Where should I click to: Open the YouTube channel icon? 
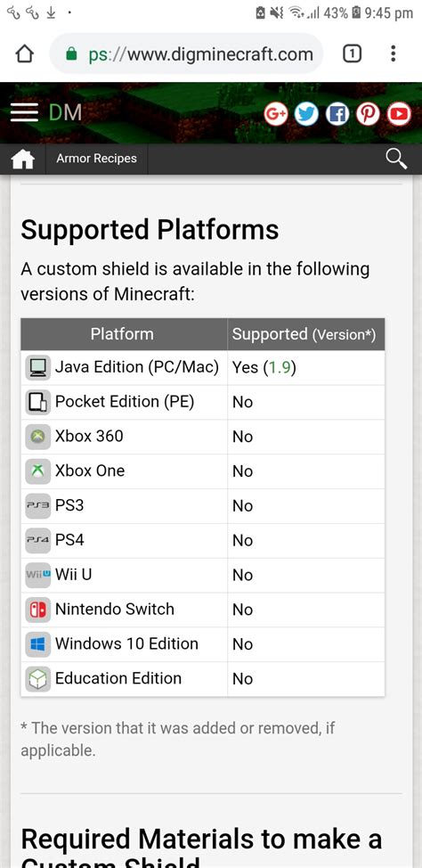pyautogui.click(x=399, y=114)
